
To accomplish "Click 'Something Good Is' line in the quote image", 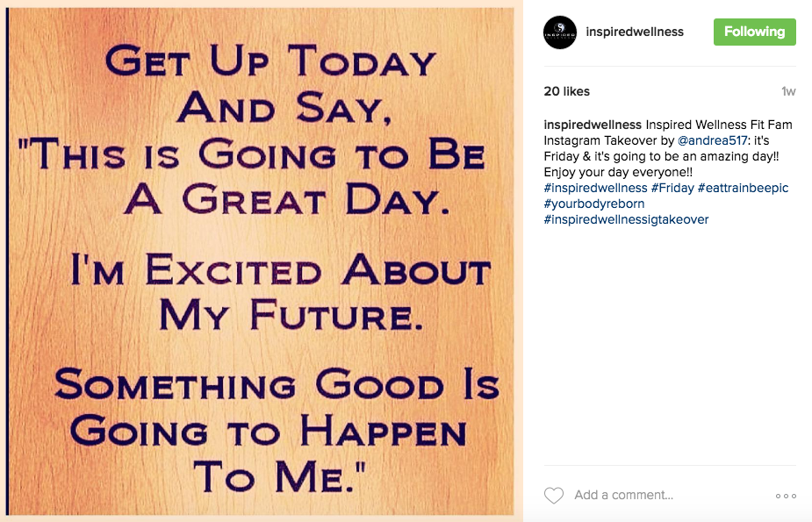I will coord(277,384).
